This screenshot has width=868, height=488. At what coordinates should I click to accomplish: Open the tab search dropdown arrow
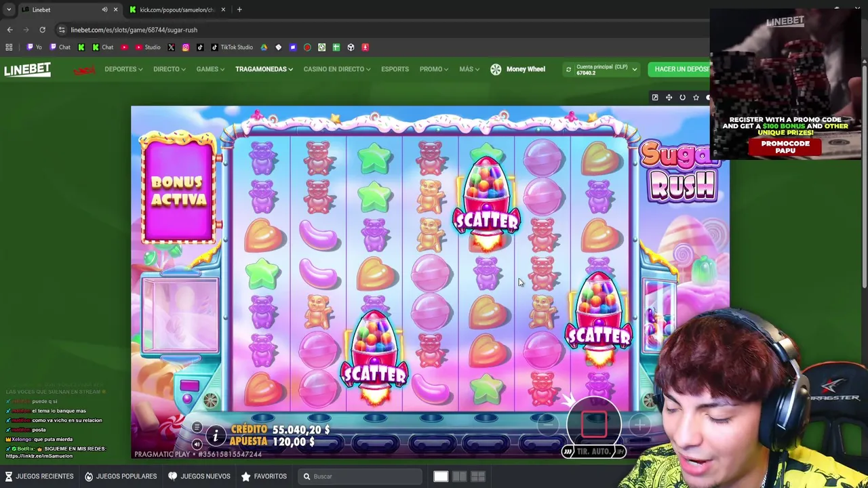click(x=9, y=9)
